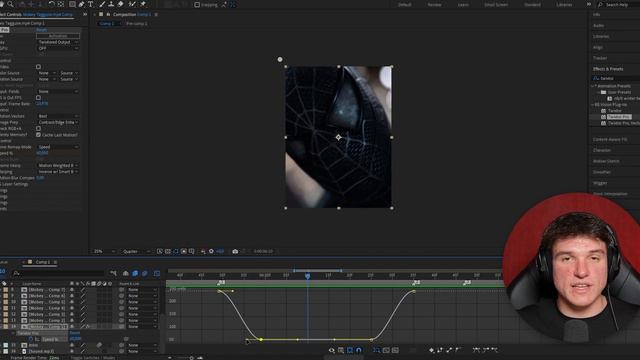Screen dimensions: 640x360
Task: Open the Effects & Presets panel
Action: click(608, 69)
